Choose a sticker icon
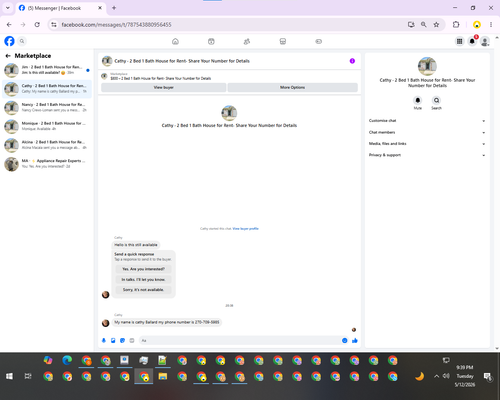 pos(122,340)
